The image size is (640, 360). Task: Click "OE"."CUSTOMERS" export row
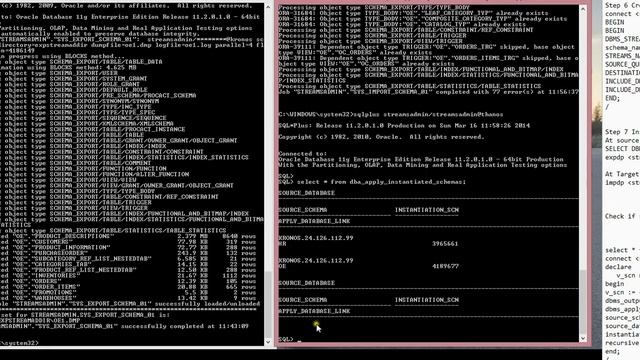point(128,242)
